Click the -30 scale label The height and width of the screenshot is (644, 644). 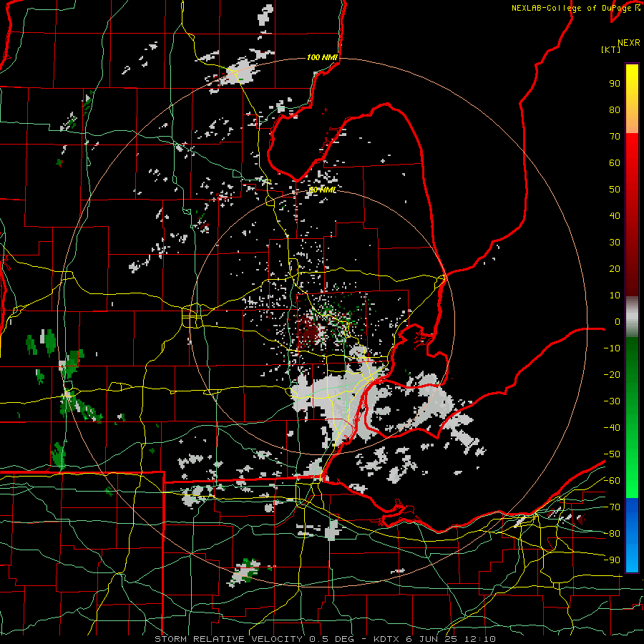coord(612,401)
